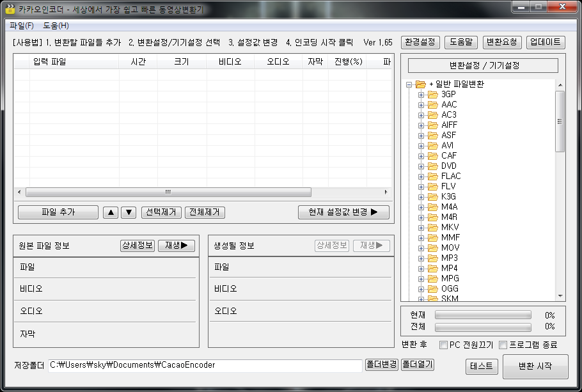This screenshot has width=582, height=392.
Task: Click the FLAC folder icon
Action: coord(433,176)
